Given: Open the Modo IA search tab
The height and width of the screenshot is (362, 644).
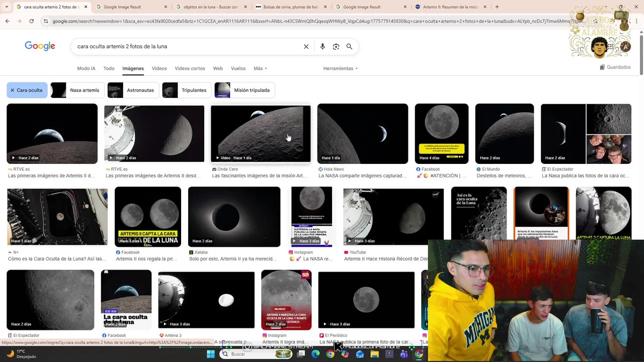Looking at the screenshot, I should (86, 68).
